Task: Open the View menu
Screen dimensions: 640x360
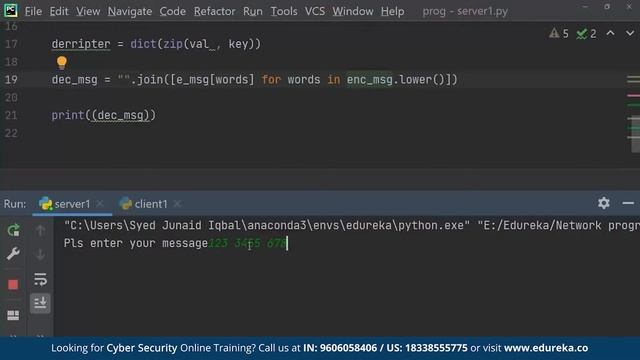Action: (88, 11)
